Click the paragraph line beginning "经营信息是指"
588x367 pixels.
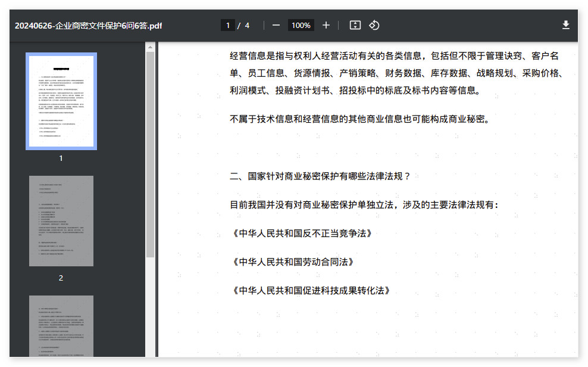pos(394,56)
